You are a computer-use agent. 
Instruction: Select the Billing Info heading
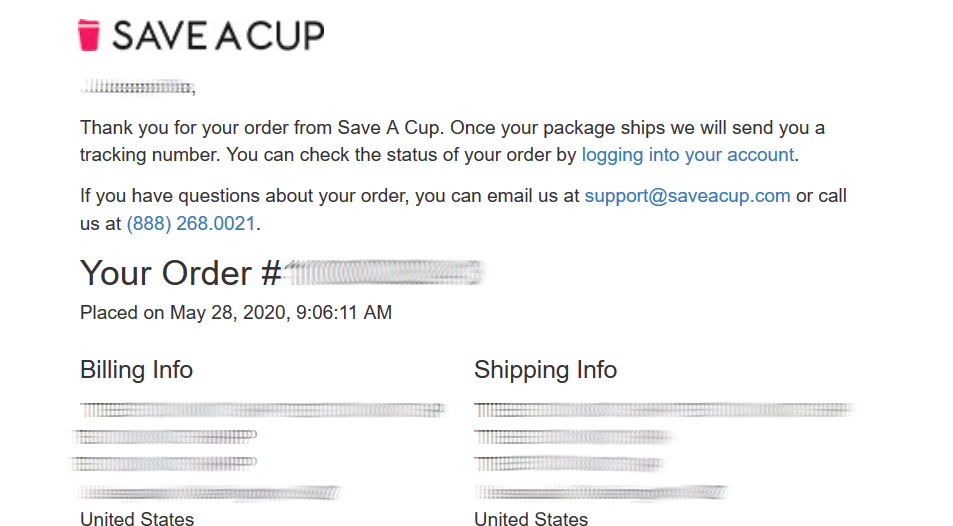click(x=137, y=370)
